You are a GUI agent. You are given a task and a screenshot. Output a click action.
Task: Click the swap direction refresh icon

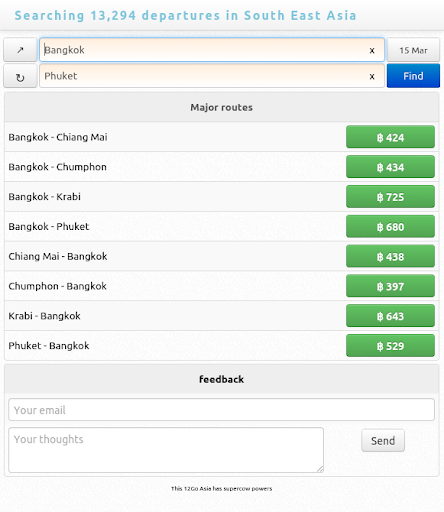(x=20, y=76)
